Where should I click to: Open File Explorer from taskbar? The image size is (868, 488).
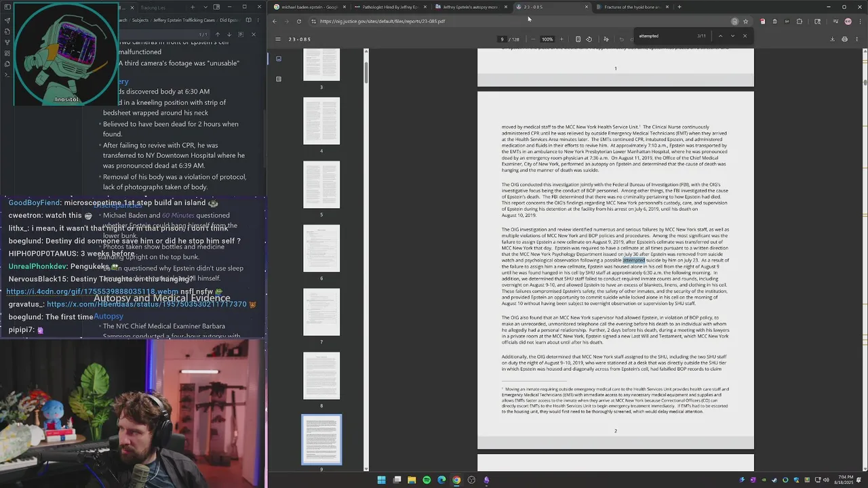tap(412, 480)
